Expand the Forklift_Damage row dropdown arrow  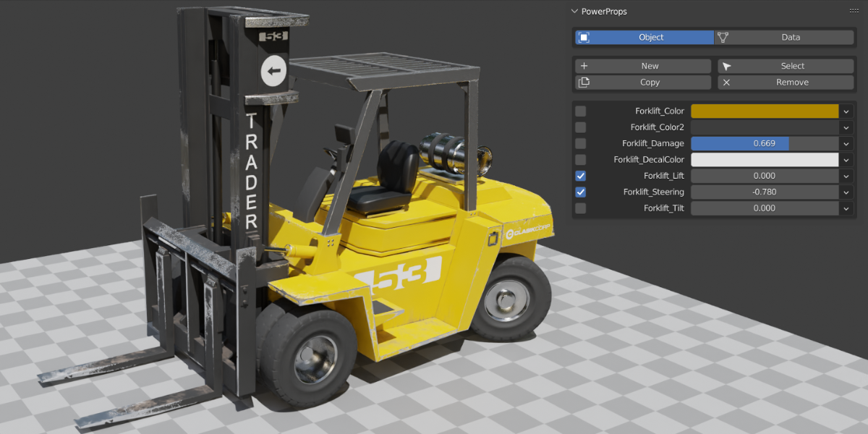click(x=846, y=143)
